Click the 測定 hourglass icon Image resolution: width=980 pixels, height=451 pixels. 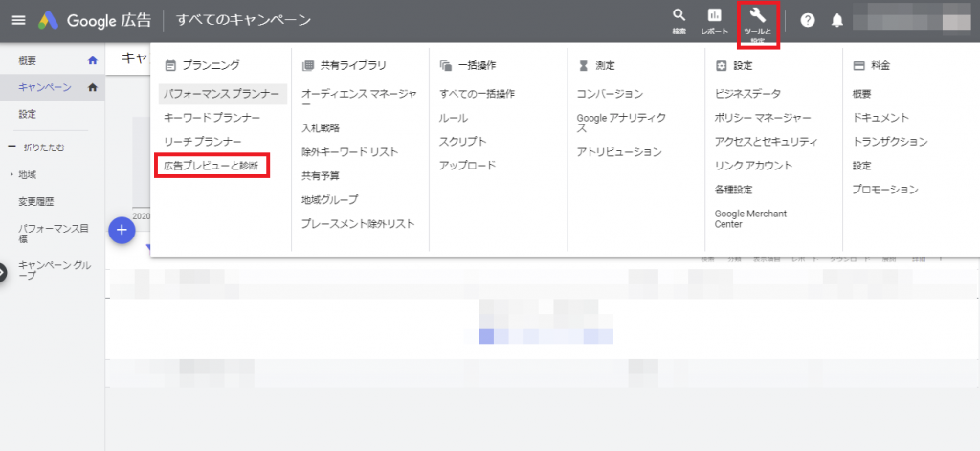point(583,65)
